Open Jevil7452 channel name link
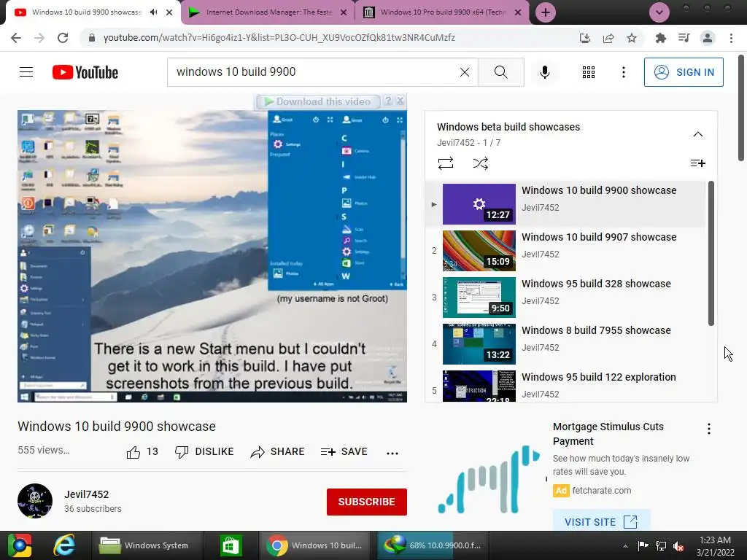747x560 pixels. [x=87, y=494]
